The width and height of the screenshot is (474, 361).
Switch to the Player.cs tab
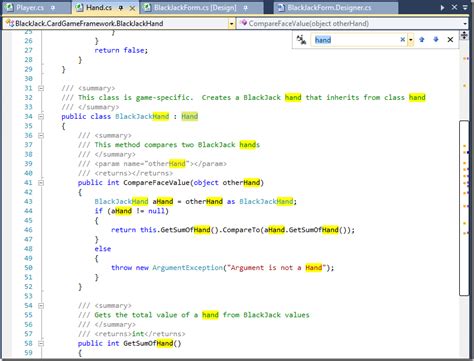pos(30,7)
